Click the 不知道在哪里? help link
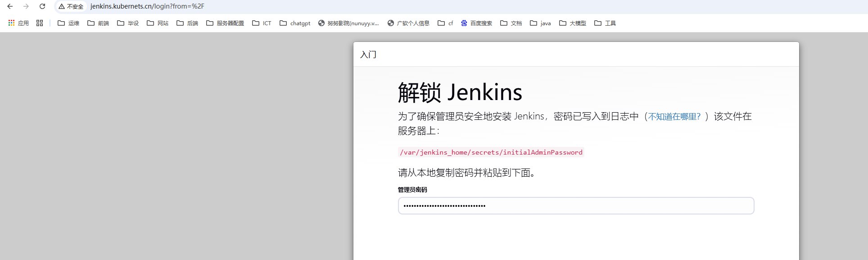 pyautogui.click(x=674, y=117)
